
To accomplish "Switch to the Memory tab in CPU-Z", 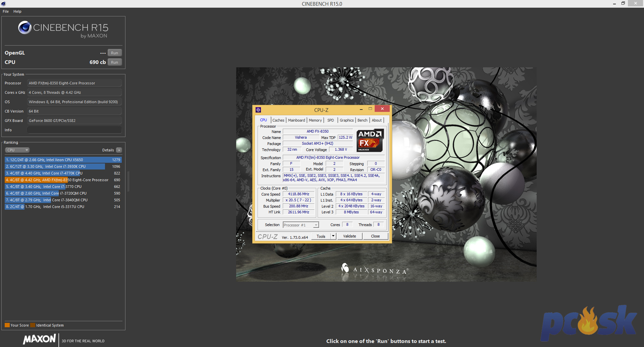I will click(x=315, y=120).
